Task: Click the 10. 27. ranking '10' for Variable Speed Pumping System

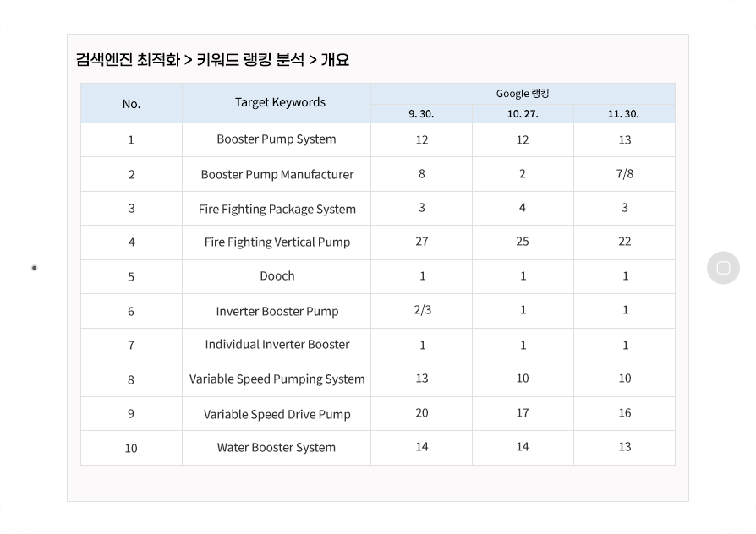Action: (x=523, y=379)
